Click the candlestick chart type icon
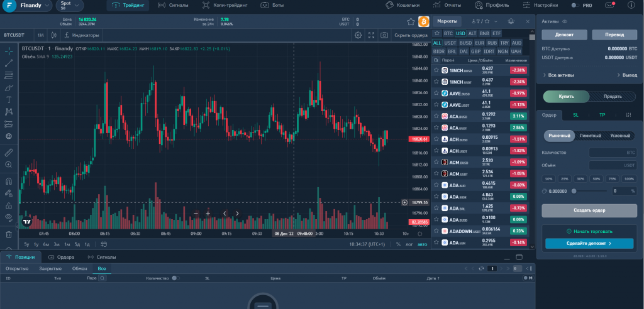 55,35
